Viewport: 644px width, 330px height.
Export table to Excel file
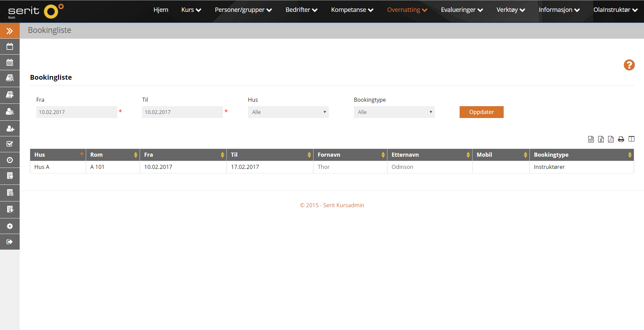[601, 139]
